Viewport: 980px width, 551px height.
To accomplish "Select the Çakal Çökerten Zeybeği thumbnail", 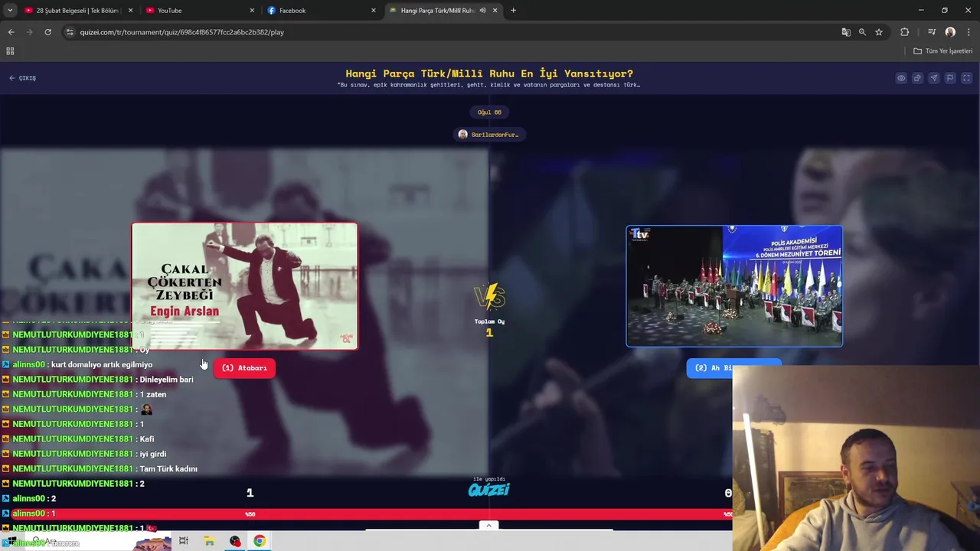I will pyautogui.click(x=244, y=286).
